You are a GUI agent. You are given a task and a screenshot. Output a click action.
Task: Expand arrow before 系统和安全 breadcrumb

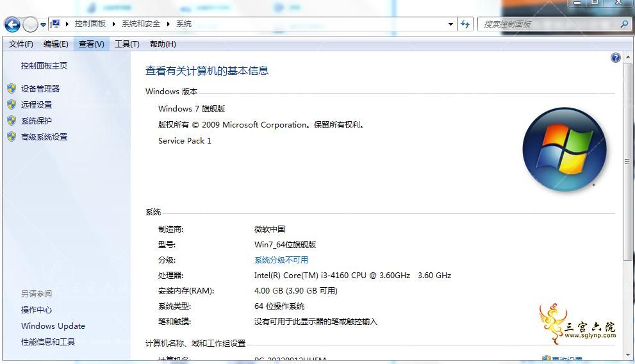click(x=114, y=24)
